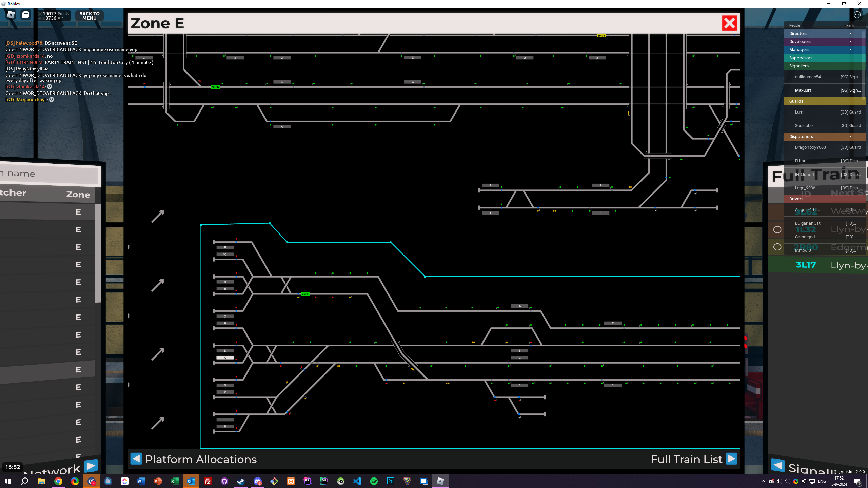
Task: Select the 3L17 train label on track
Action: (x=305, y=294)
